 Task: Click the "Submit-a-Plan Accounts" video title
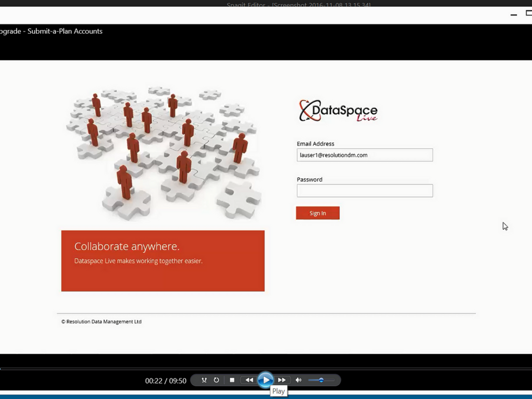tap(65, 31)
